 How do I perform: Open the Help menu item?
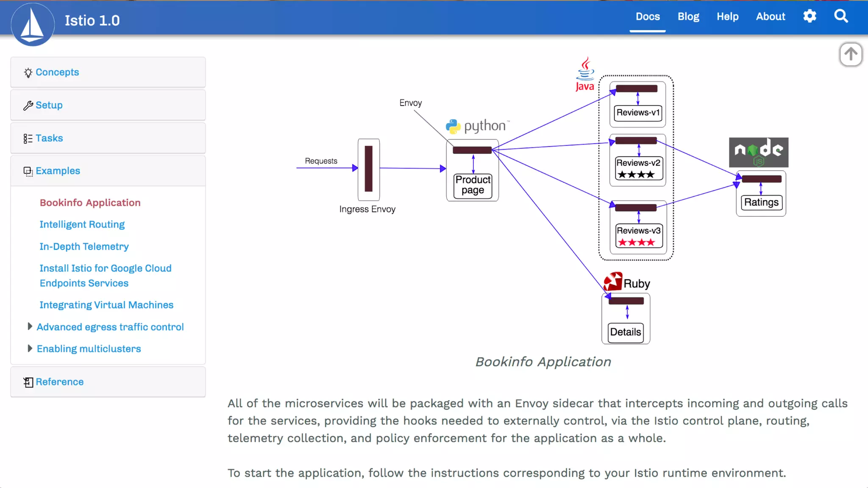[727, 17]
